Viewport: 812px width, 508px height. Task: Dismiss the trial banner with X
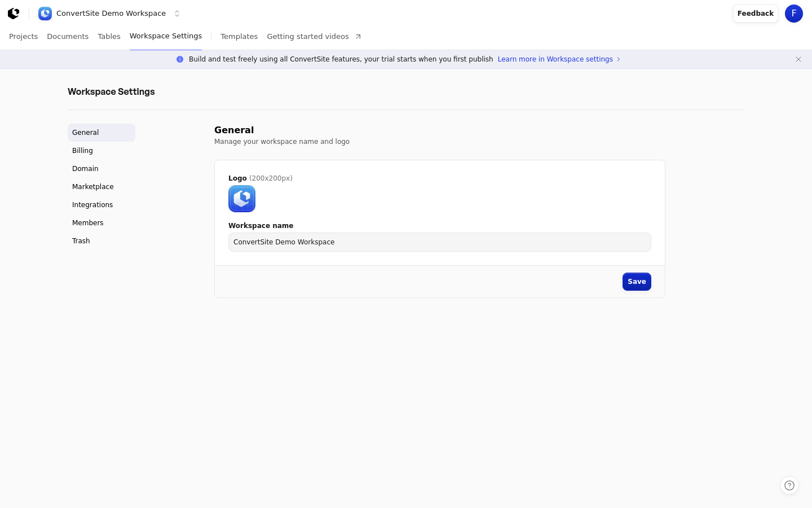coord(798,59)
